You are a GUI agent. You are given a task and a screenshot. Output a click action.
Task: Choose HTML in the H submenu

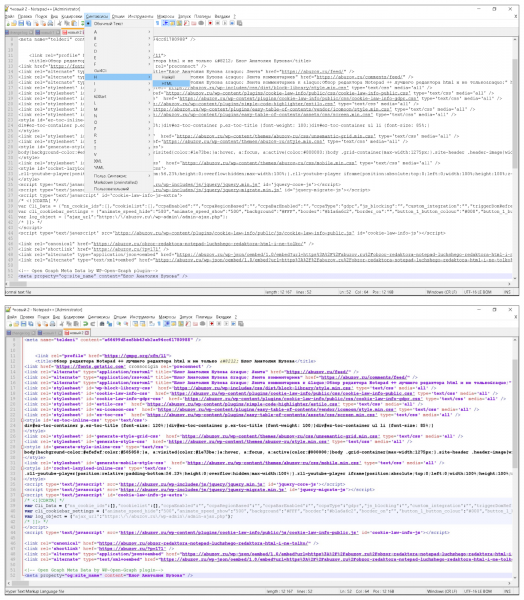[171, 83]
